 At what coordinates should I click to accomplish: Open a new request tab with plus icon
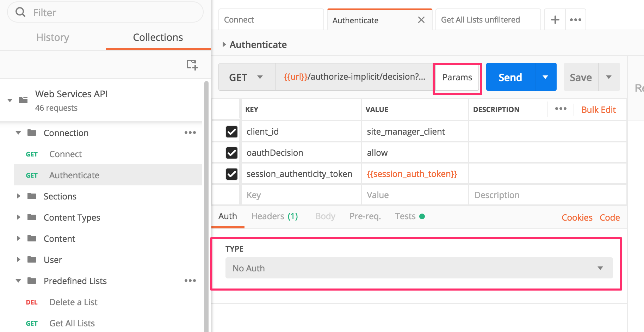pos(555,20)
